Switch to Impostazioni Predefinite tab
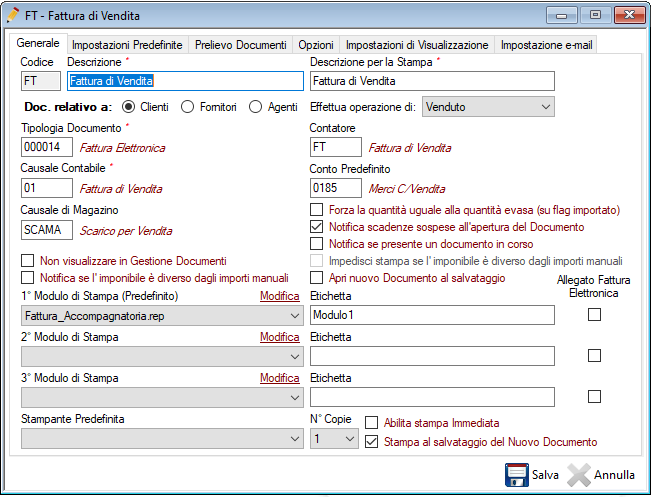This screenshot has height=497, width=651. coord(126,45)
